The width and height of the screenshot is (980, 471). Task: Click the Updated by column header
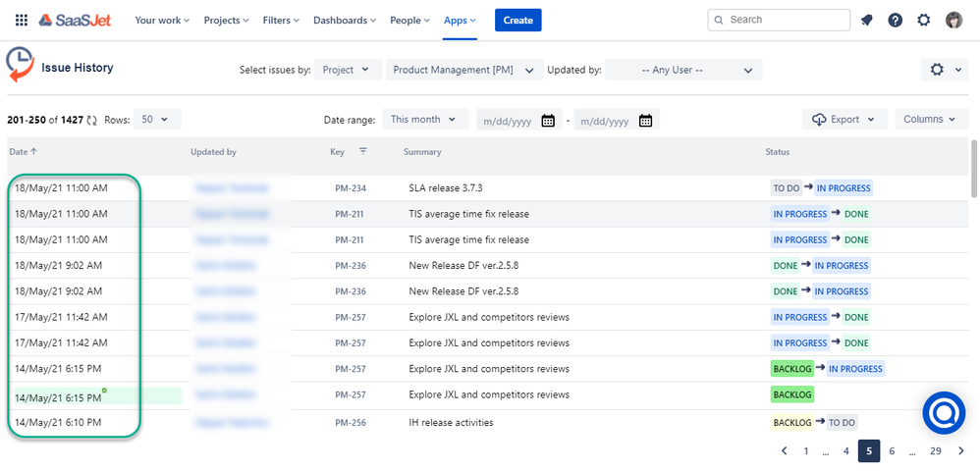[x=213, y=152]
